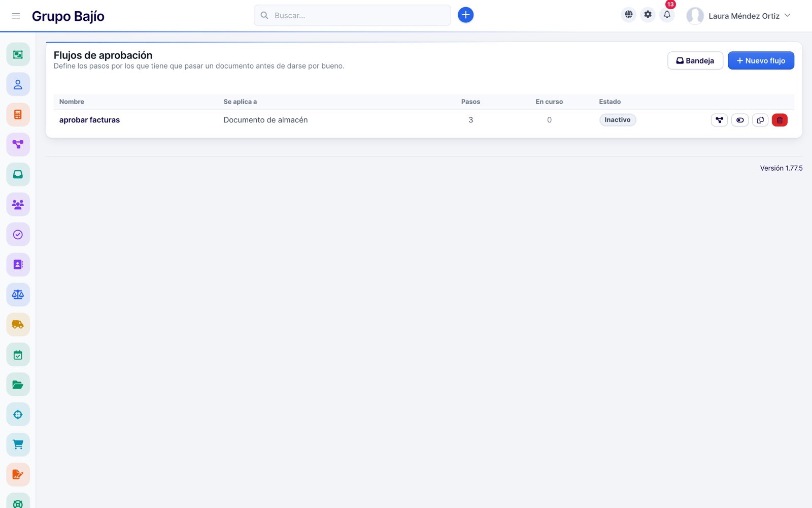The width and height of the screenshot is (812, 508).
Task: Click the En curso column header
Action: coord(549,102)
